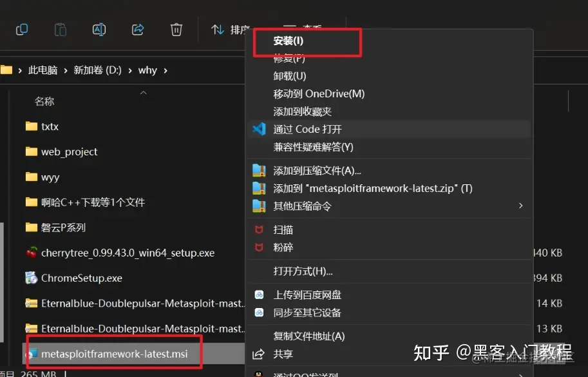588x377 pixels.
Task: Click the red shield icon beside 粉碎
Action: pyautogui.click(x=259, y=247)
